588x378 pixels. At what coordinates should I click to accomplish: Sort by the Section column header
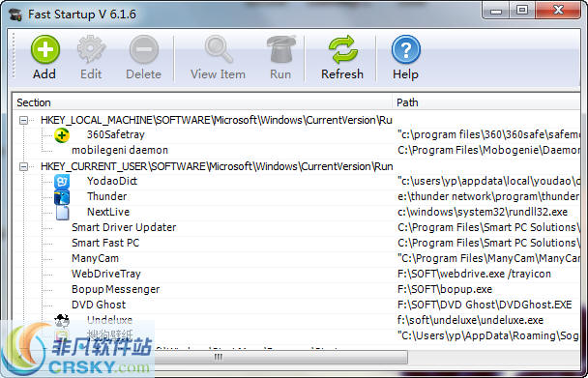tap(203, 102)
